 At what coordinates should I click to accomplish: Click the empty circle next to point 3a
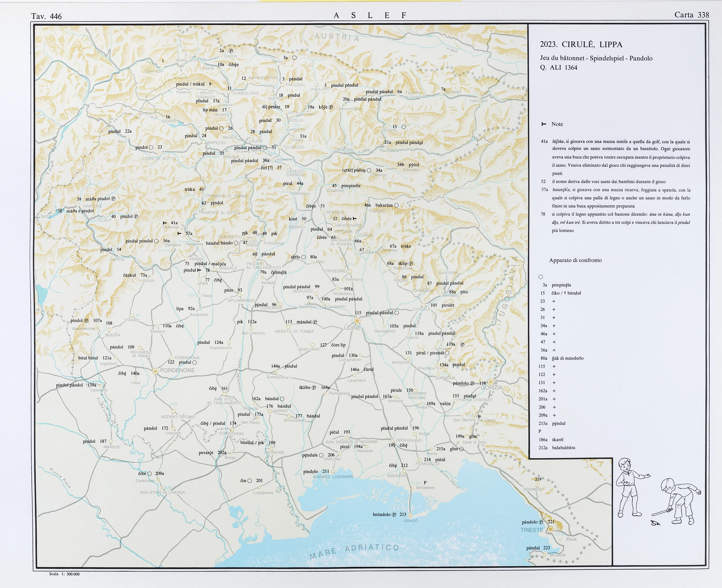[294, 58]
